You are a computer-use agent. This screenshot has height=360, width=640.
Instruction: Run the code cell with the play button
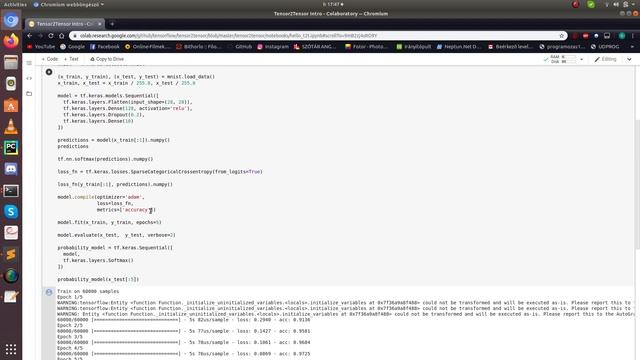point(49,72)
